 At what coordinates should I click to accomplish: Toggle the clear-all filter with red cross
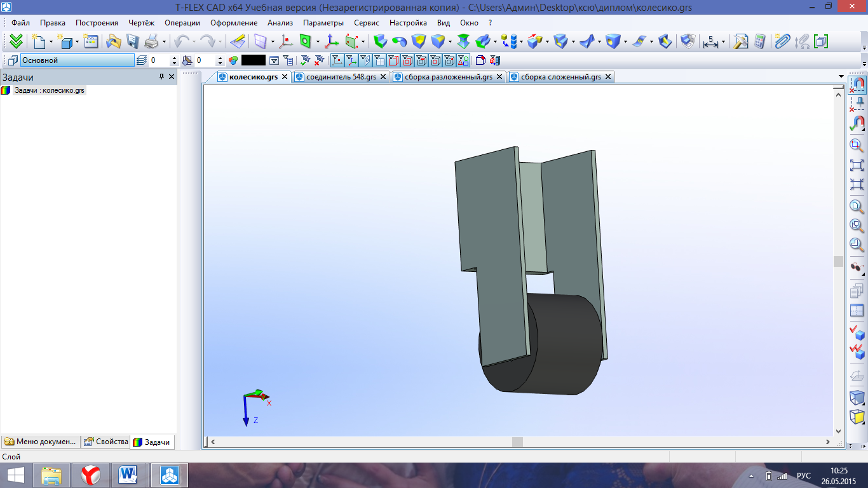[x=319, y=60]
